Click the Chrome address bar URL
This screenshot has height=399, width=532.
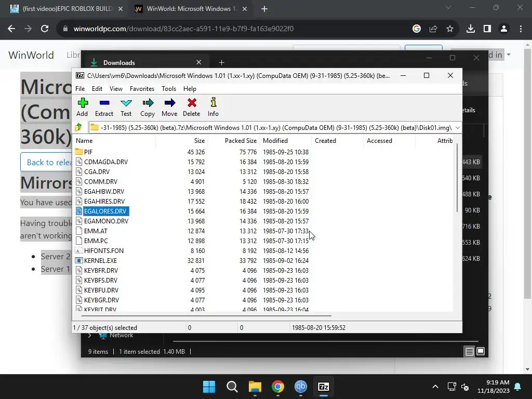183,29
